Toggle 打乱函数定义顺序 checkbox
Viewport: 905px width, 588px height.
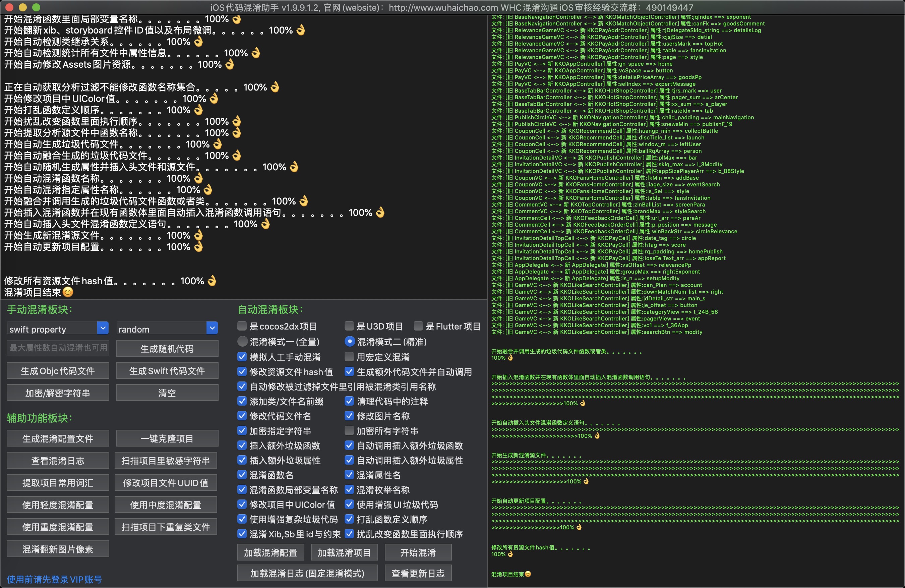349,519
